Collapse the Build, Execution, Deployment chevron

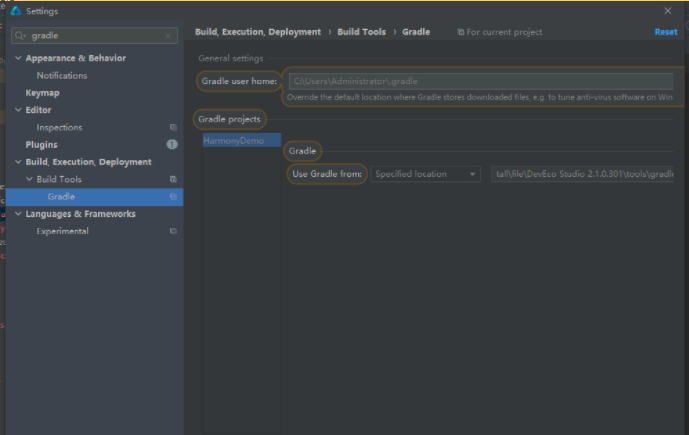pyautogui.click(x=18, y=162)
